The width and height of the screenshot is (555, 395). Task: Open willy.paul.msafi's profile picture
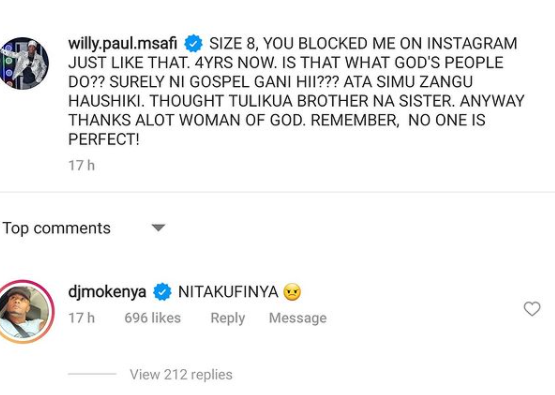click(x=23, y=63)
